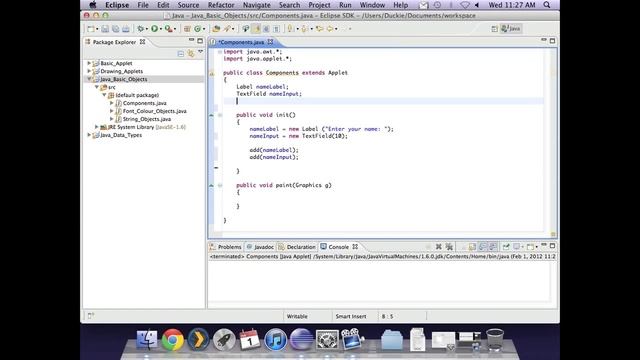This screenshot has height=360, width=640.
Task: Click the Search flashlight toolbar icon
Action: pyautogui.click(x=227, y=29)
